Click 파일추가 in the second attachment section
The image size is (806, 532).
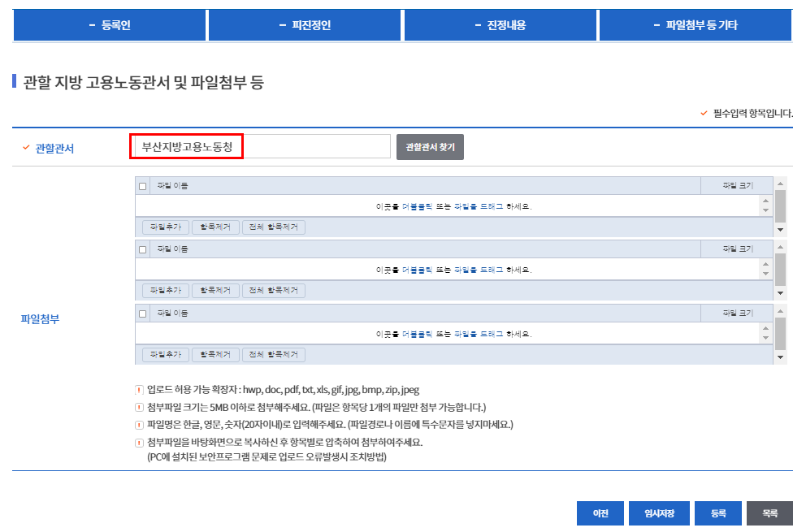coord(166,290)
